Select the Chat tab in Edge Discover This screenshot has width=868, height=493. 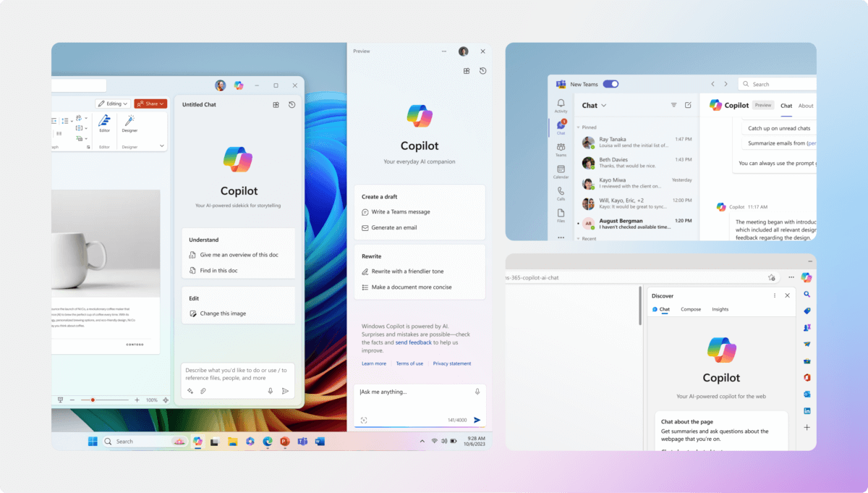pyautogui.click(x=661, y=309)
